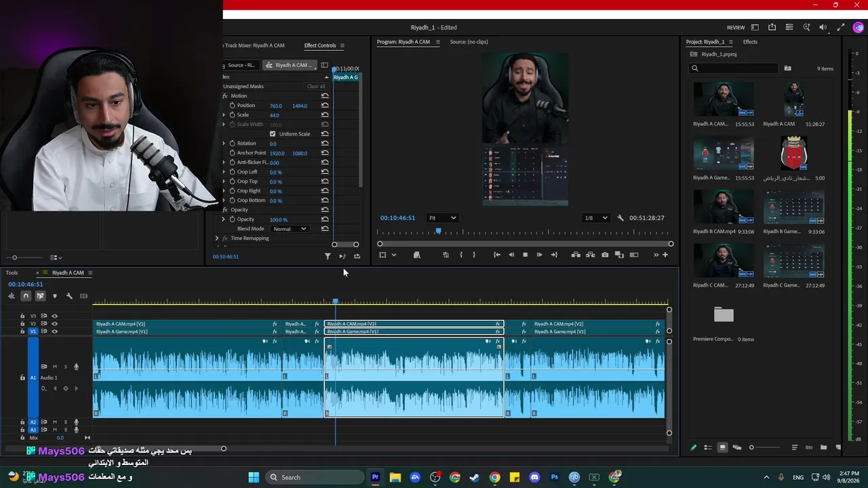Open Source: (no clips) tab
Viewport: 868px width, 488px height.
pyautogui.click(x=469, y=42)
